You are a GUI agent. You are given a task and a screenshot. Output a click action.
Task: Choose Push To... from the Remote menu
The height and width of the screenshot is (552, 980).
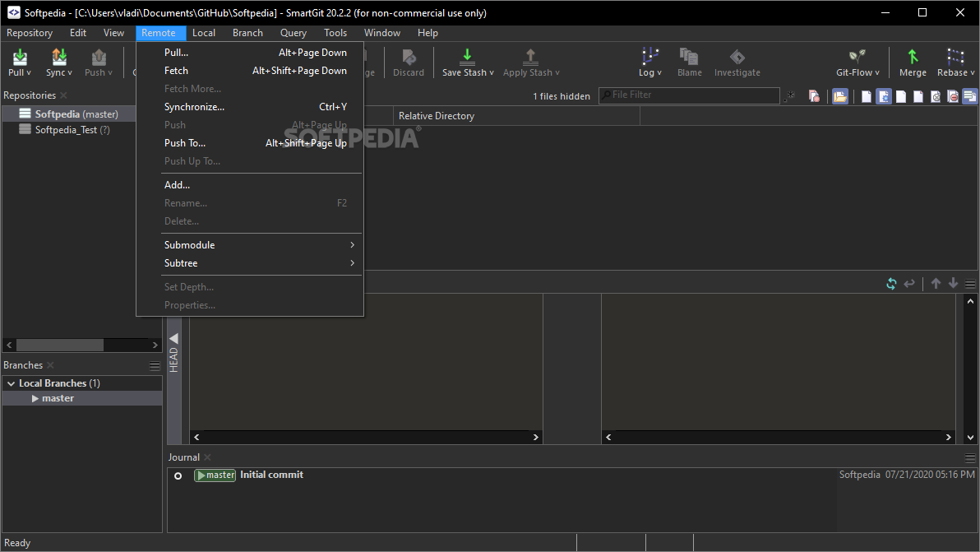coord(250,143)
